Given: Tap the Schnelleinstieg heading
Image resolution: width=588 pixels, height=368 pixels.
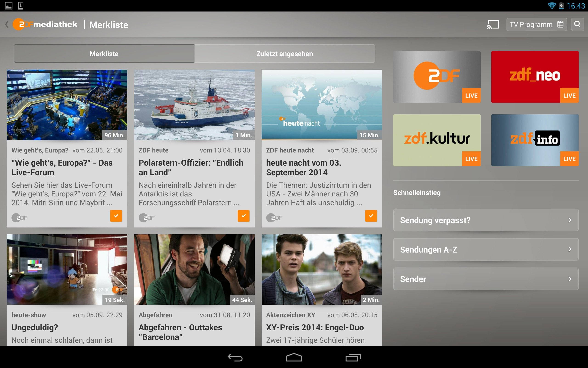Looking at the screenshot, I should (417, 193).
